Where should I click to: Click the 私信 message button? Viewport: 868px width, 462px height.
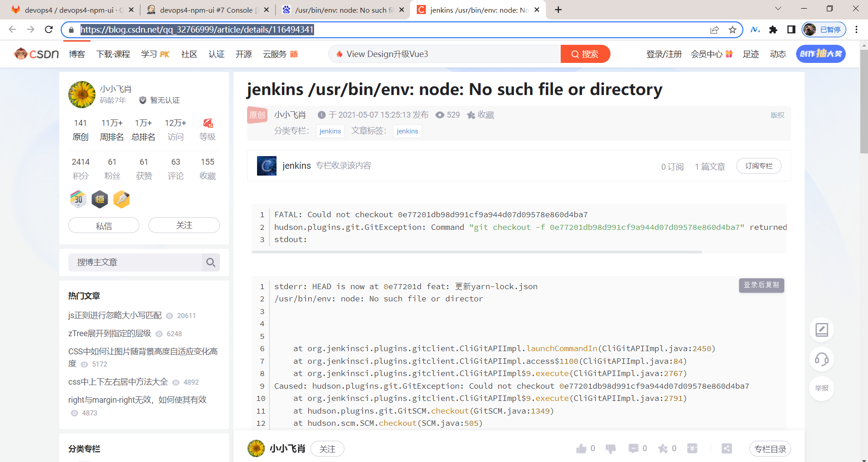pyautogui.click(x=104, y=225)
